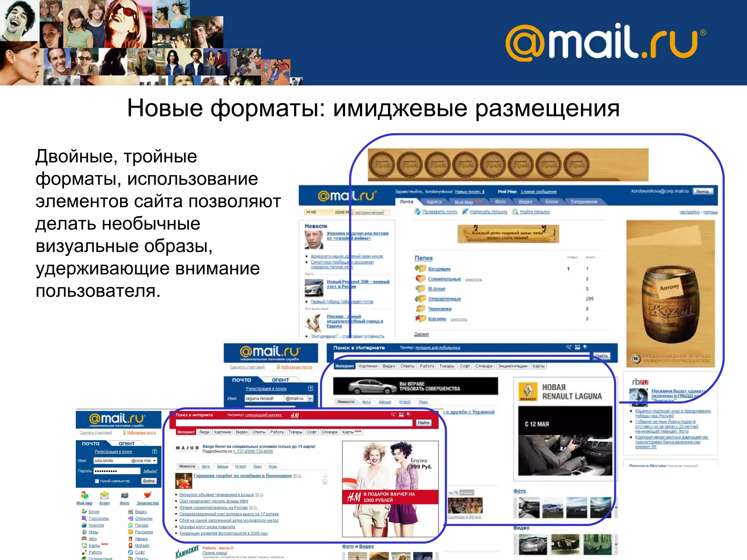Click the Отправленные folder icon

coord(421,299)
